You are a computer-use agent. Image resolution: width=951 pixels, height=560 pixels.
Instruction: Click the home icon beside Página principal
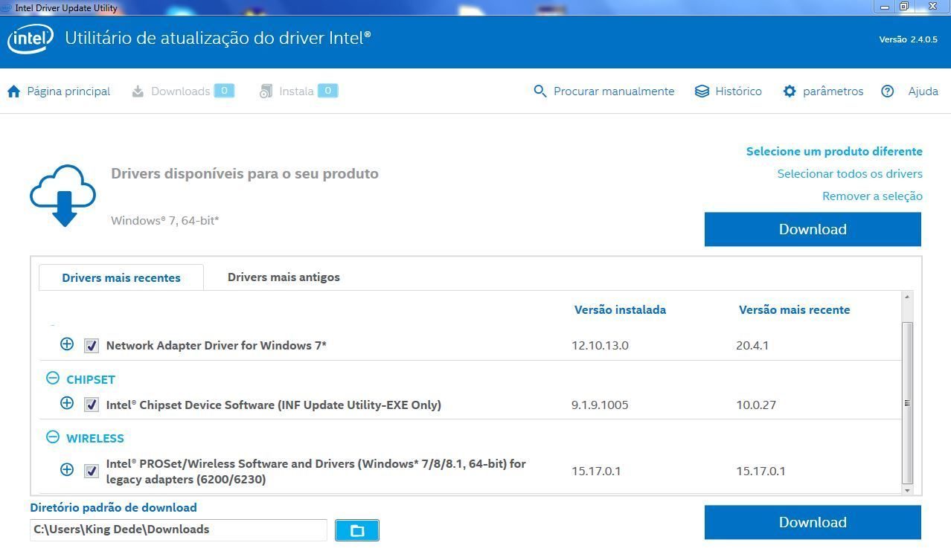point(13,91)
